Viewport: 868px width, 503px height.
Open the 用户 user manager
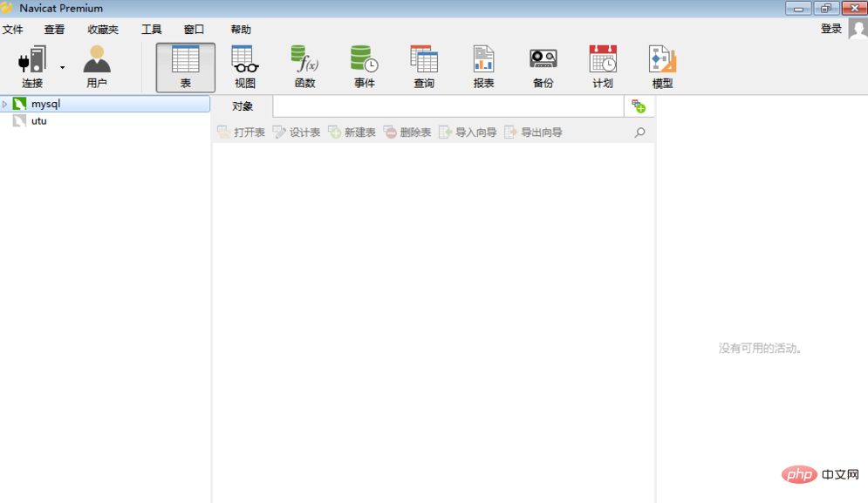point(97,67)
